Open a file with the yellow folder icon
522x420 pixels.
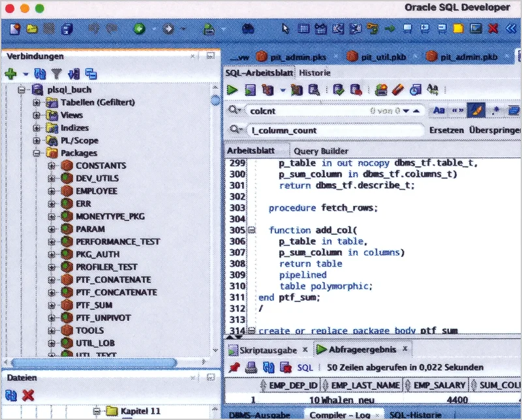(x=32, y=29)
